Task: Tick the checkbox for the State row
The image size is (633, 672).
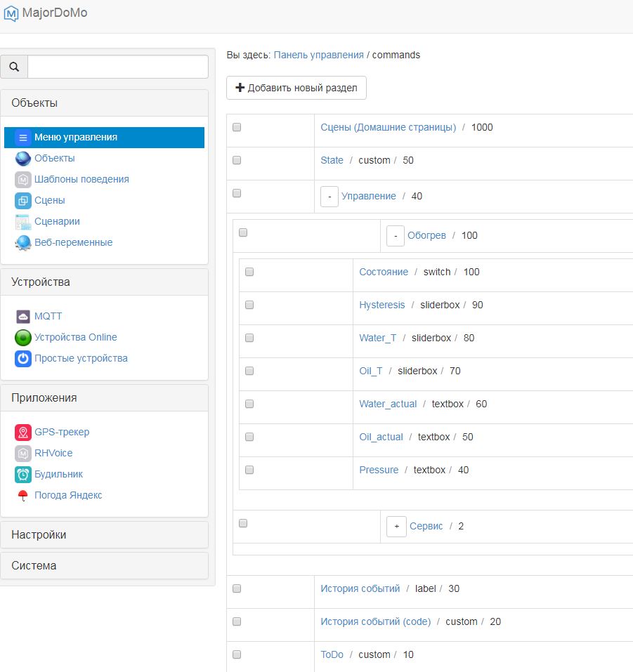Action: click(x=237, y=160)
